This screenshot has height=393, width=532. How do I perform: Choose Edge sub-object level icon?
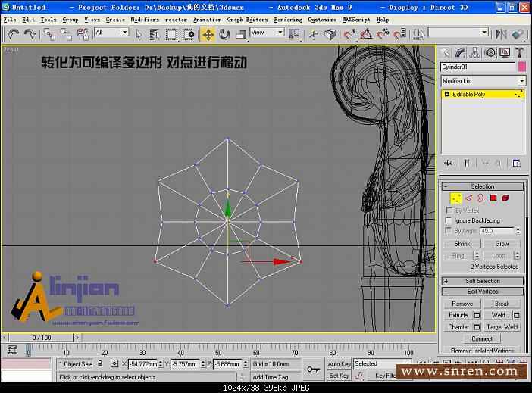point(468,198)
